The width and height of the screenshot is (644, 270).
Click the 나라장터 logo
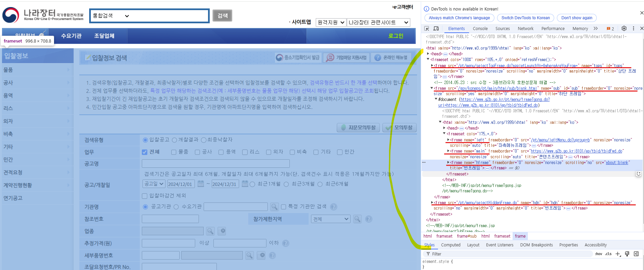(43, 15)
